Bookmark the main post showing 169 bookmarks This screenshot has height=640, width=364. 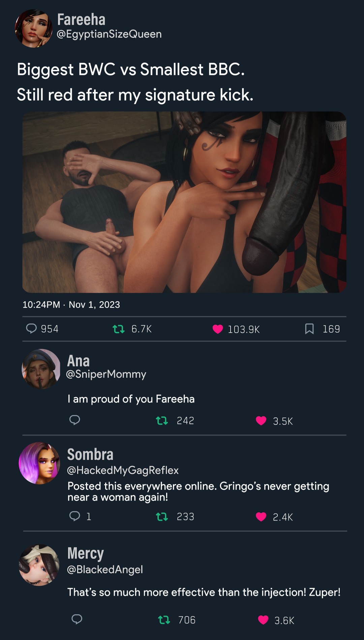pyautogui.click(x=309, y=329)
